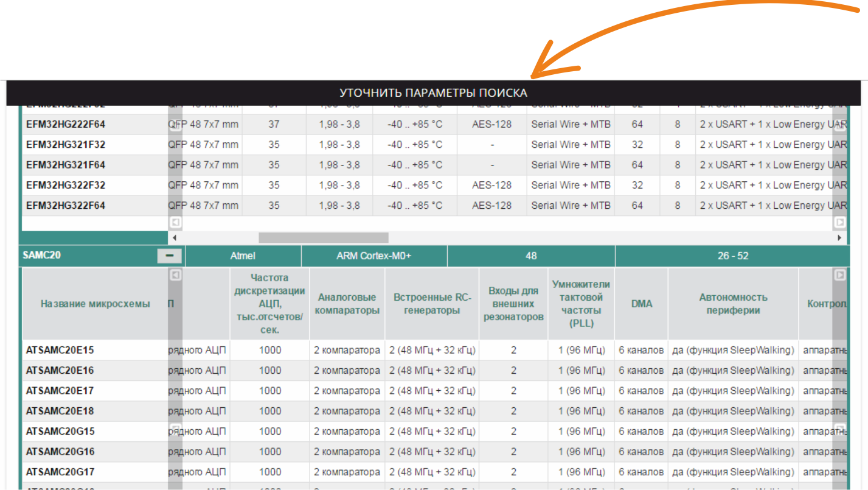Sort by Название микросхемы column header
The height and width of the screenshot is (490, 868).
pos(95,304)
